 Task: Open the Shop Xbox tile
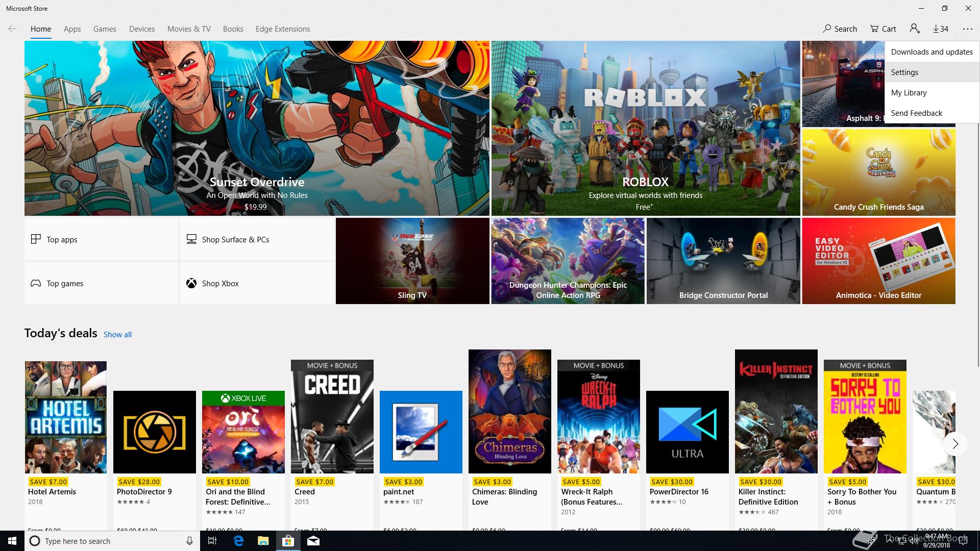tap(257, 283)
